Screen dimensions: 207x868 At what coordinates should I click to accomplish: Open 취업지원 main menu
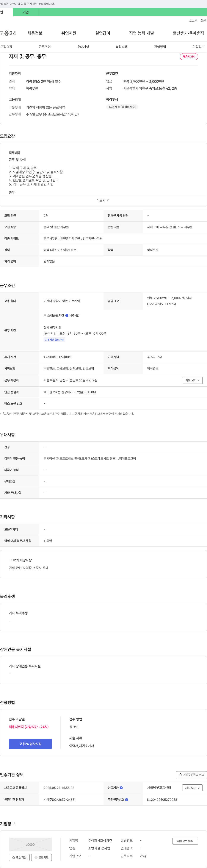tap(69, 33)
